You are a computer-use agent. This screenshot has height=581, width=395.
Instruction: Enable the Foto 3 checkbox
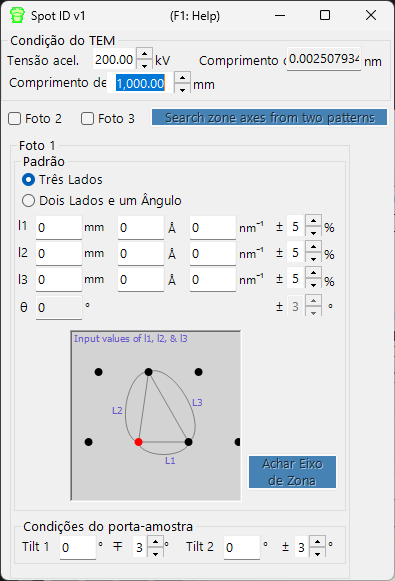(87, 119)
